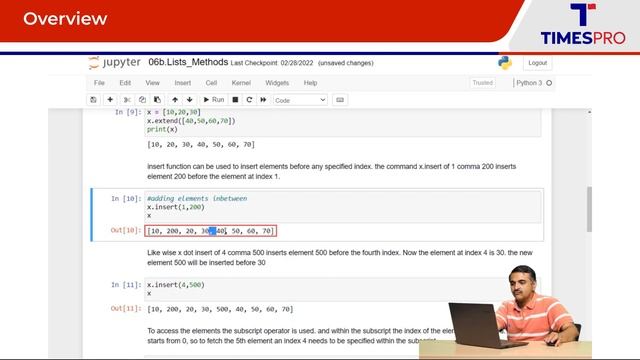640x360 pixels.
Task: Click the Trusted notebook indicator
Action: click(482, 83)
